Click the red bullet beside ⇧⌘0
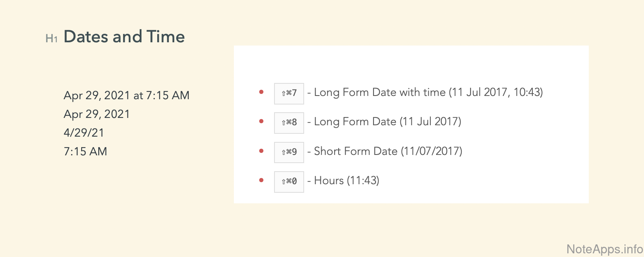Screen dimensions: 644x257 click(261, 180)
